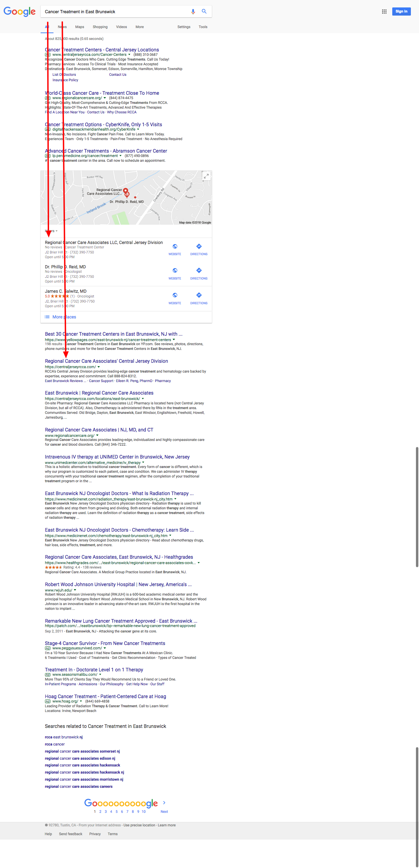Click the Contact Us sitelink under the first ad
Screen dimensions: 419x868
coord(117,75)
